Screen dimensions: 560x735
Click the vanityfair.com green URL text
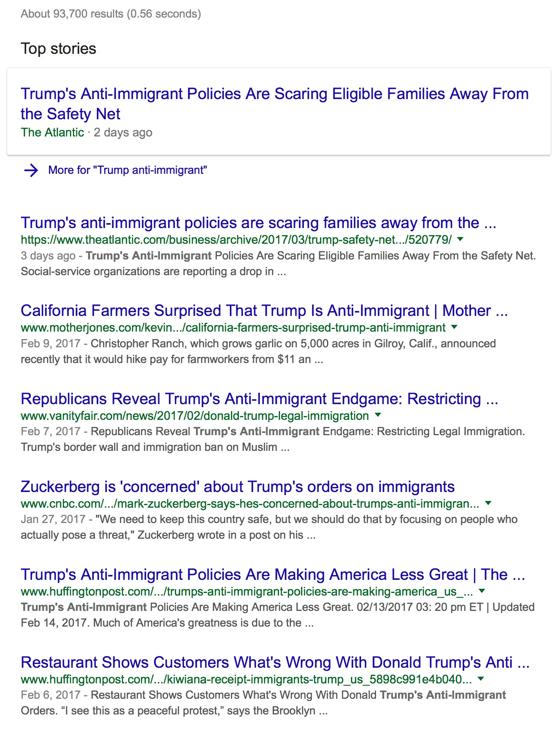pos(195,416)
